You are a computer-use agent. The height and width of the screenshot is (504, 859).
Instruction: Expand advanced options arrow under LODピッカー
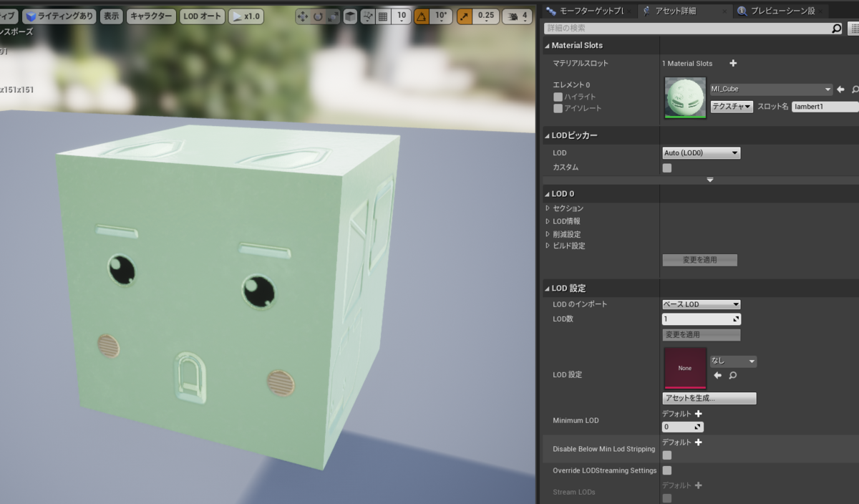tap(710, 180)
